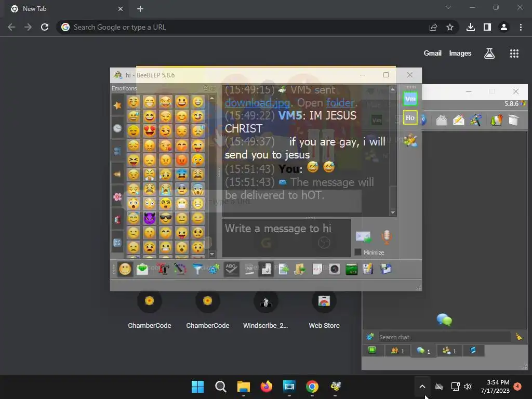
Task: Open Images link in Chrome
Action: [460, 54]
